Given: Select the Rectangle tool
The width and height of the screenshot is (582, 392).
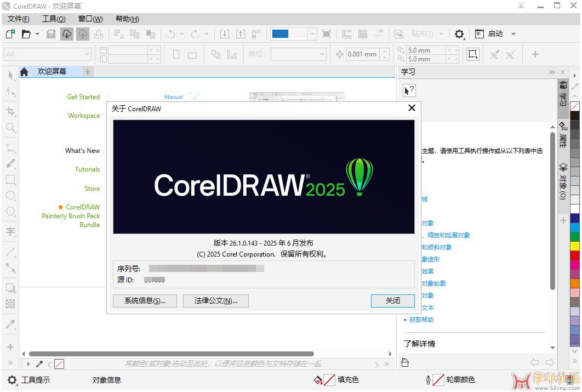Looking at the screenshot, I should pos(11,180).
